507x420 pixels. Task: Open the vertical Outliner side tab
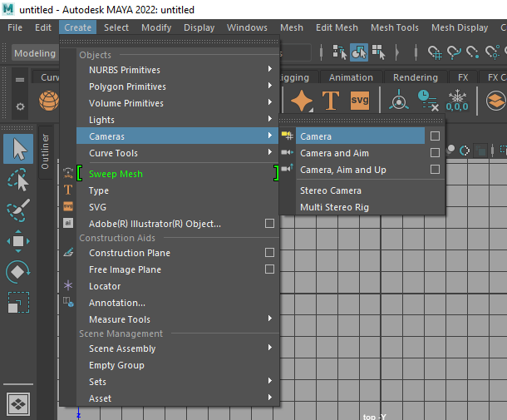click(46, 148)
